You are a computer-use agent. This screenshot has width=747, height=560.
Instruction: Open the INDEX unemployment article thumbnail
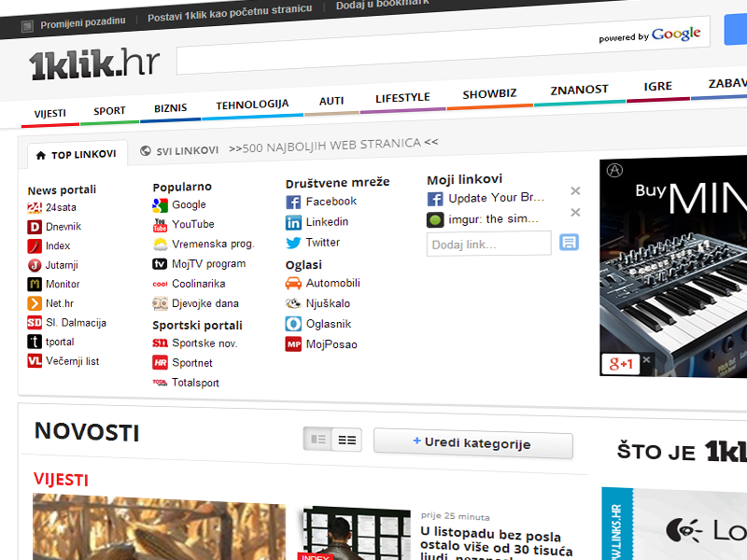click(x=357, y=533)
